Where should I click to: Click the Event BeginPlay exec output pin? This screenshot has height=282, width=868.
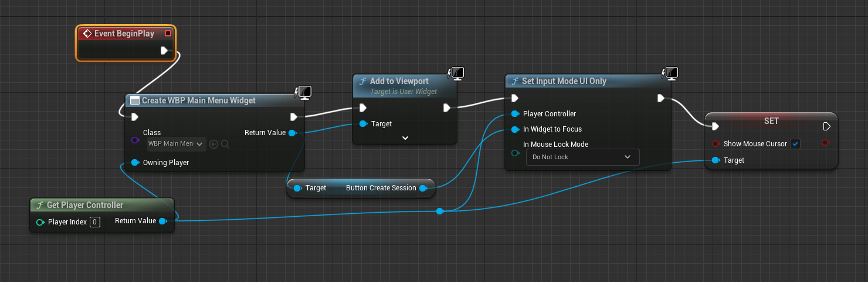tap(165, 51)
